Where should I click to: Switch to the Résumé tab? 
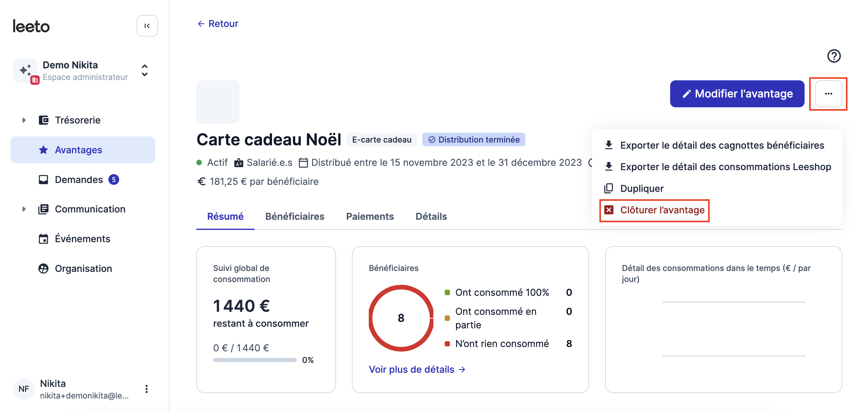(x=225, y=216)
